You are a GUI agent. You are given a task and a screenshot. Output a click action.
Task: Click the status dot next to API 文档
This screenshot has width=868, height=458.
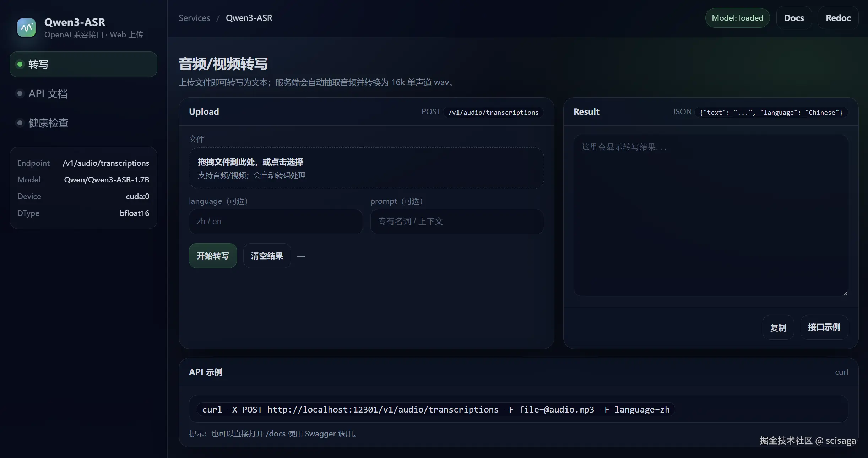pos(20,93)
